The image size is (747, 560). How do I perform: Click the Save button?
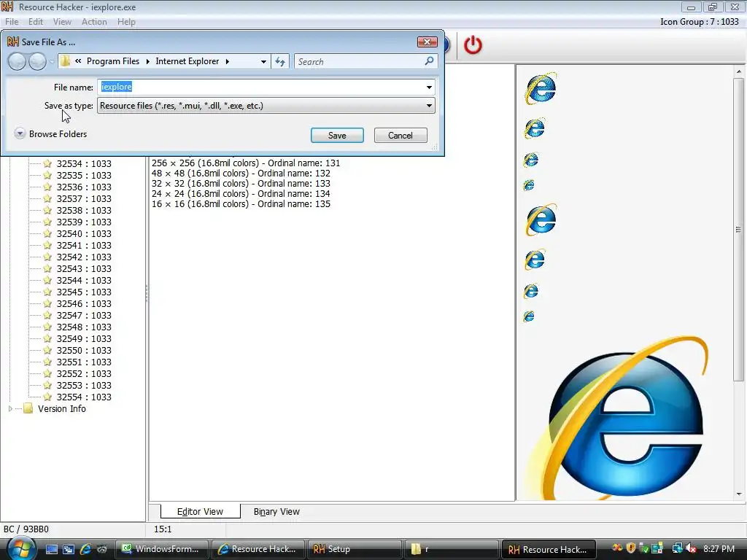coord(337,135)
